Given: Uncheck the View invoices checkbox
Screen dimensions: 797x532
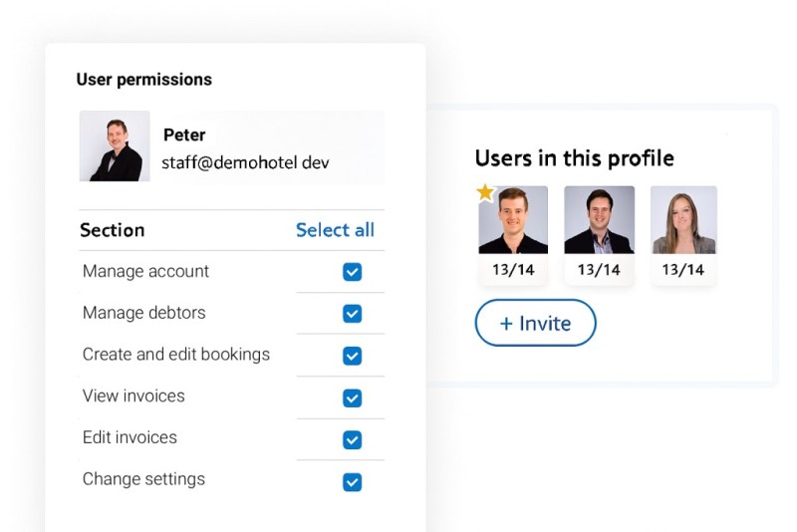Looking at the screenshot, I should point(352,398).
